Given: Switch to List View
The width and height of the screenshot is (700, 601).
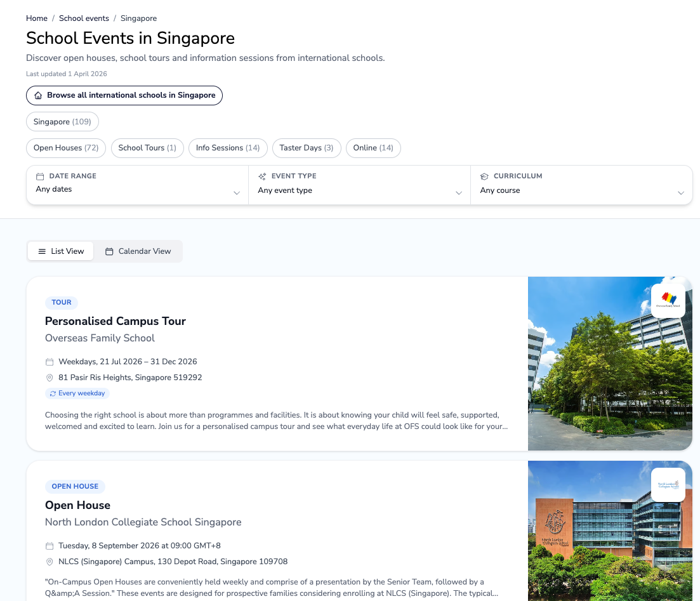Looking at the screenshot, I should [61, 251].
